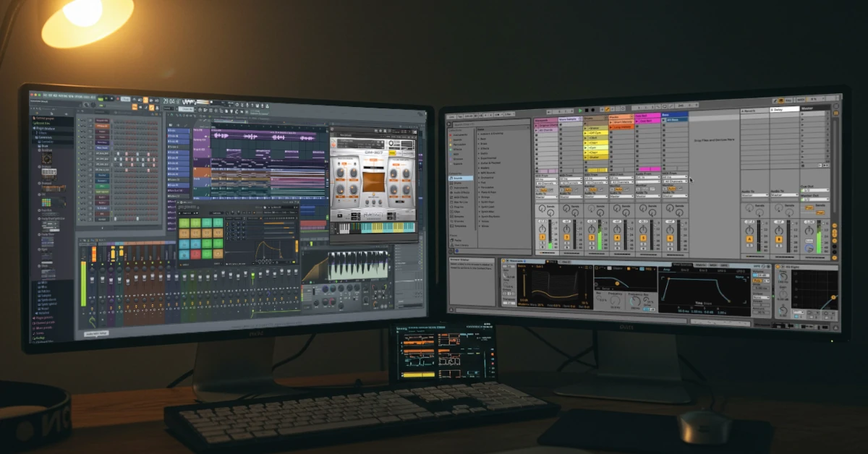Toggle return track A activator

749,239
